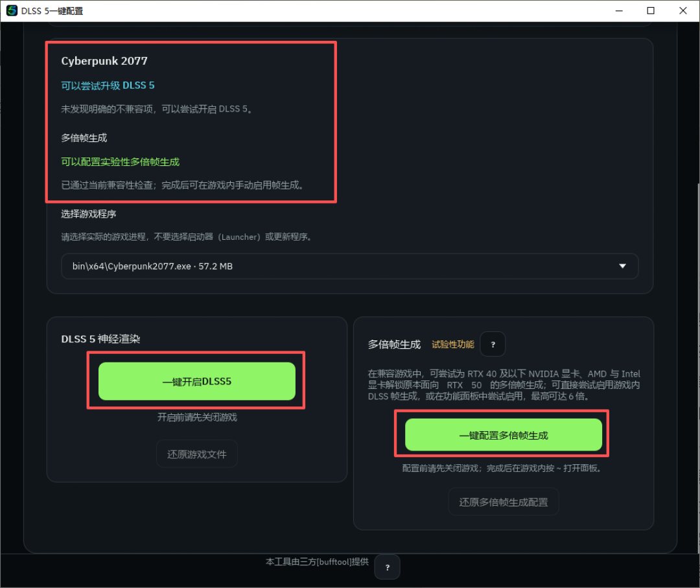
Task: Click the dropdown arrow for game executable
Action: pyautogui.click(x=622, y=266)
